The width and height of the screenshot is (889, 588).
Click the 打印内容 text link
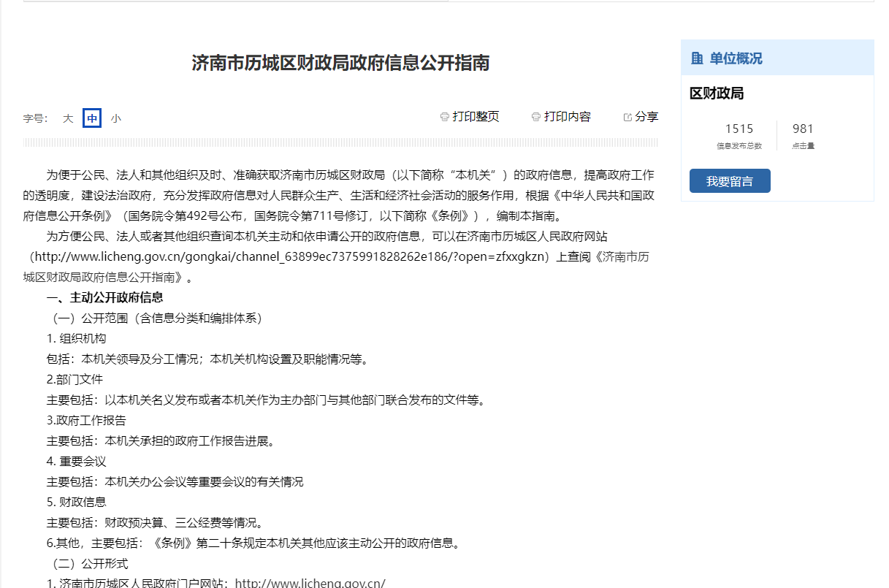pyautogui.click(x=567, y=117)
